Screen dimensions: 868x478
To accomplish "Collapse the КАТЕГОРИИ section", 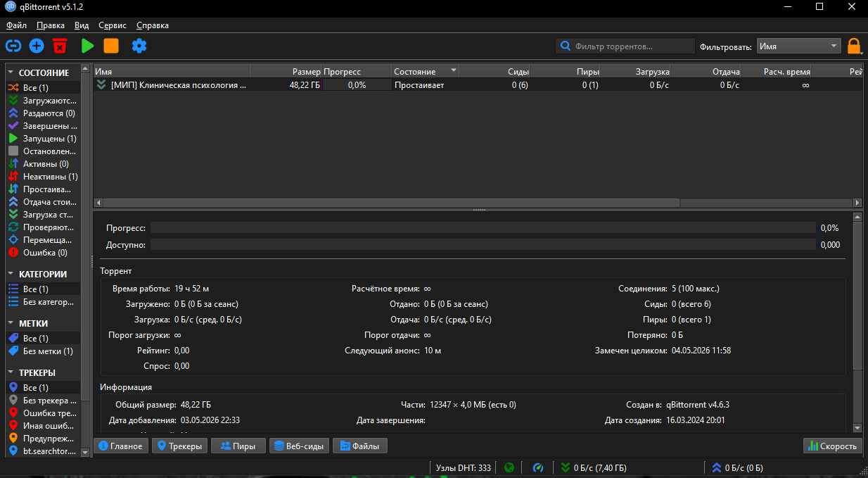I will click(12, 274).
